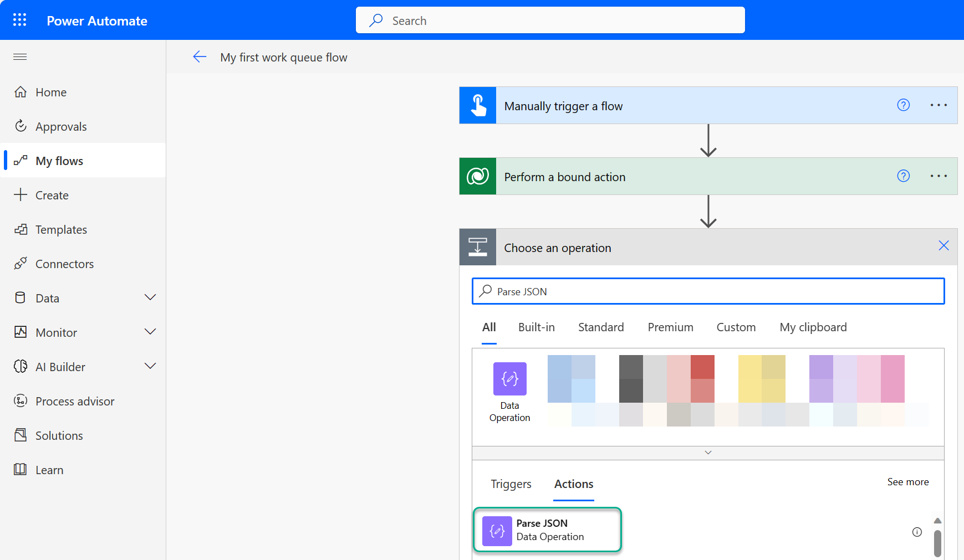Image resolution: width=964 pixels, height=560 pixels.
Task: Open the app launcher waffle icon
Action: pyautogui.click(x=20, y=20)
